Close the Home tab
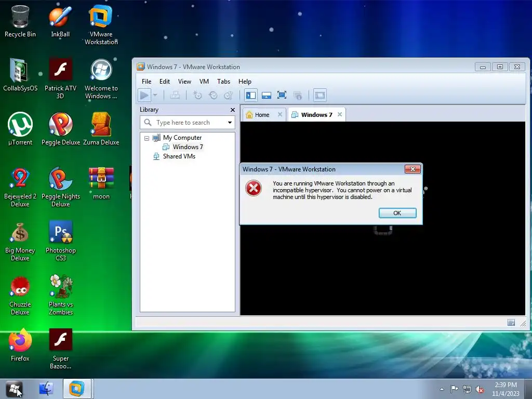532x399 pixels. 280,114
